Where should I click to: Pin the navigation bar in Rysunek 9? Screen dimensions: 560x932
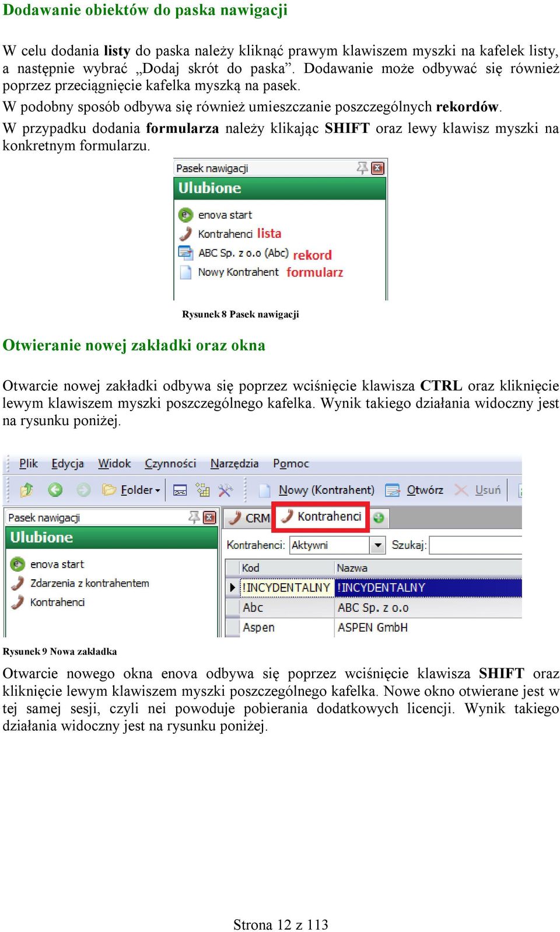pyautogui.click(x=194, y=517)
